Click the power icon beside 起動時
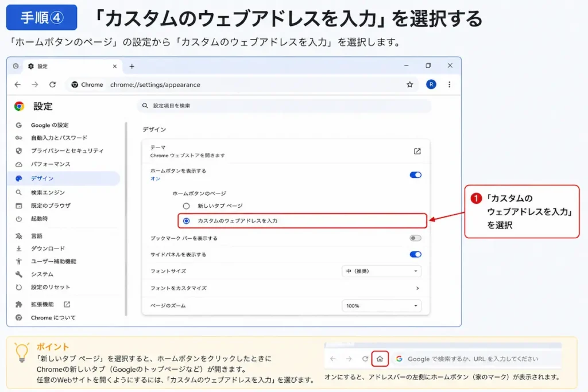 pyautogui.click(x=19, y=219)
